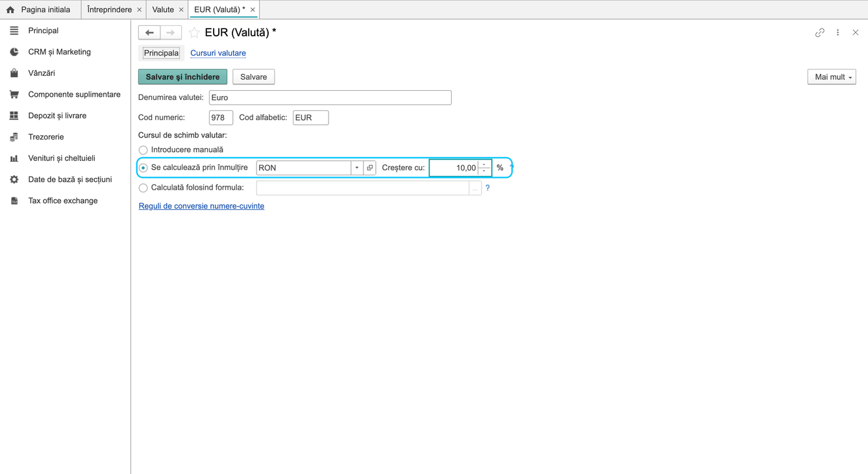The width and height of the screenshot is (868, 474).
Task: Click the Denumirea valutei Euro field
Action: pos(330,97)
